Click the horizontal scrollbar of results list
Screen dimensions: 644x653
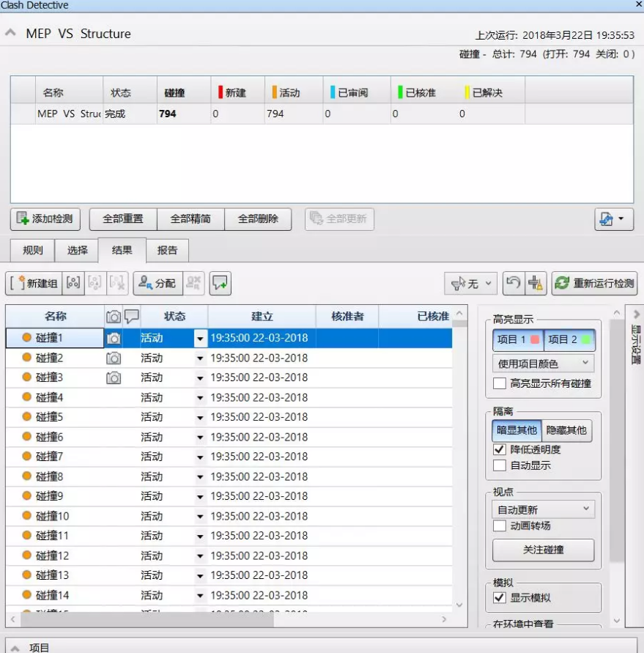point(147,619)
